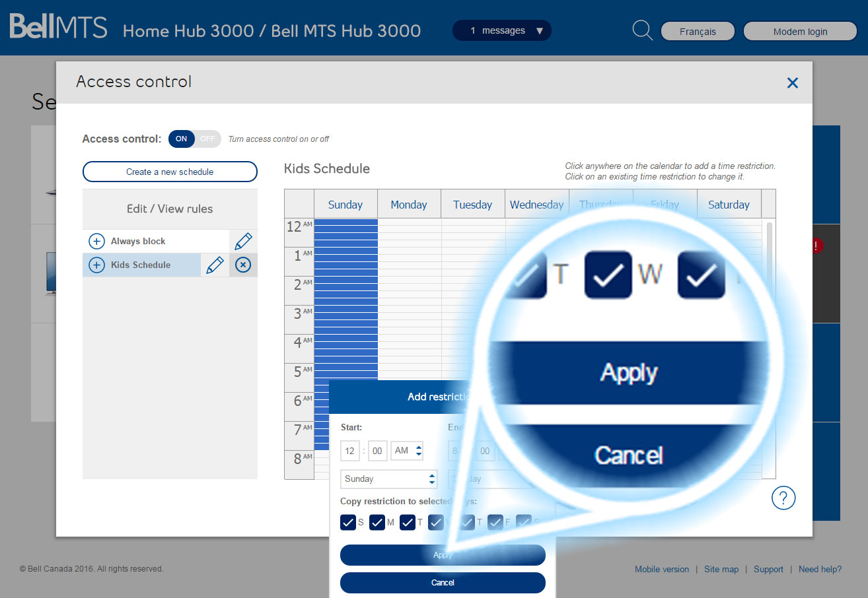Screen dimensions: 868x598
Task: Uncheck the first T (Tuesday) copy checkbox
Action: 407,522
